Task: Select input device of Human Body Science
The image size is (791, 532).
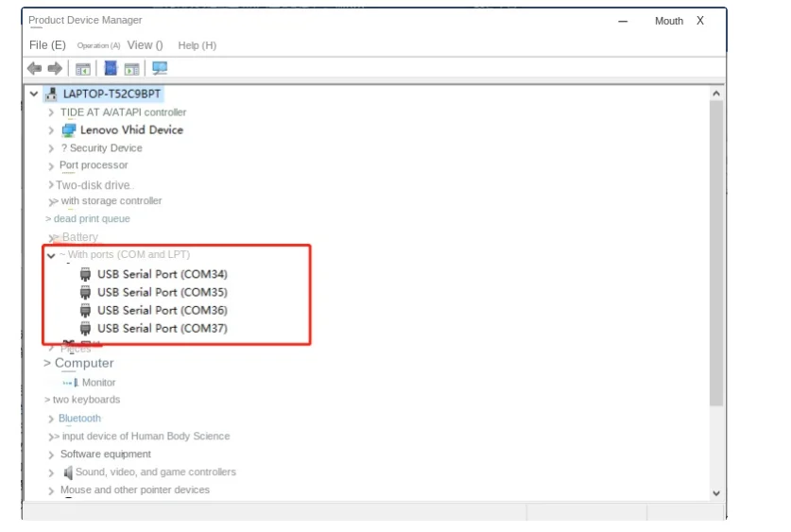Action: point(146,437)
